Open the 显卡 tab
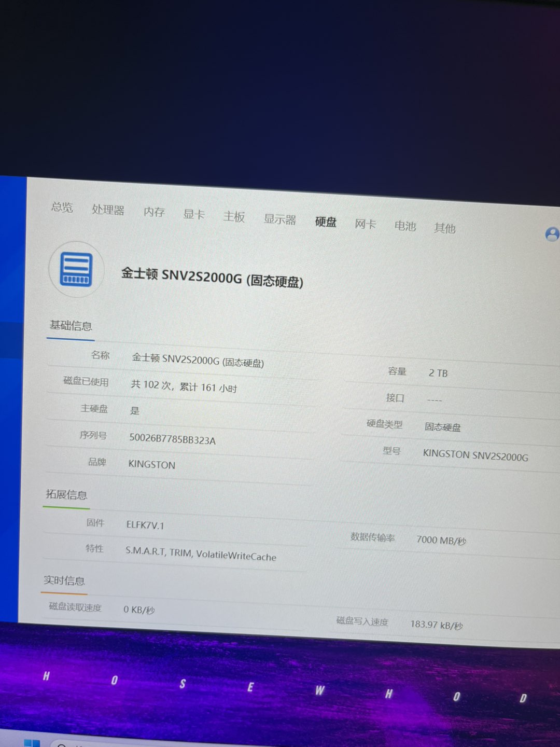 pos(194,214)
